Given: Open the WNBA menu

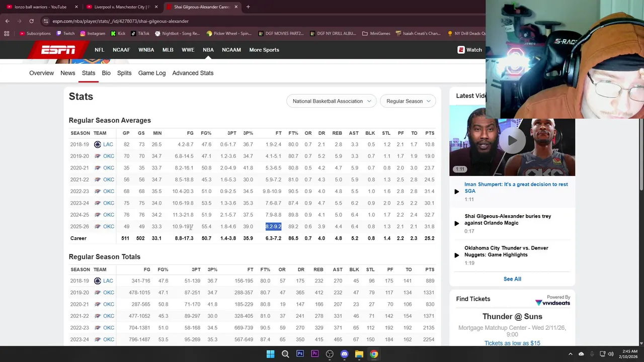Looking at the screenshot, I should (x=146, y=50).
